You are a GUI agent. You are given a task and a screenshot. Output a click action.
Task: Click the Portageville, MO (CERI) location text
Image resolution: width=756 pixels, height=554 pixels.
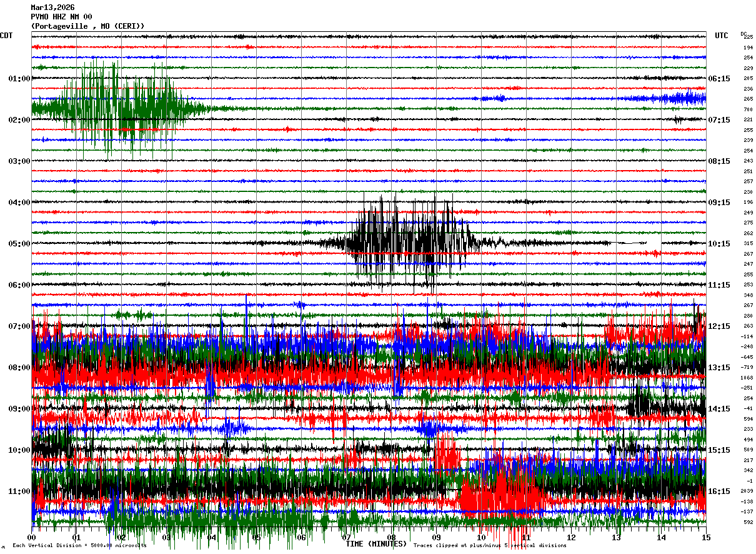(x=87, y=26)
